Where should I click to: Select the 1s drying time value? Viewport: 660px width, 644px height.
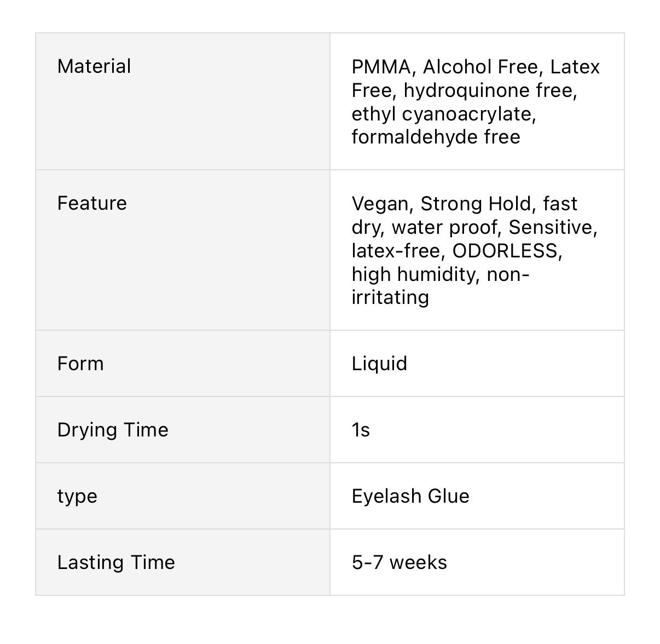(x=361, y=430)
